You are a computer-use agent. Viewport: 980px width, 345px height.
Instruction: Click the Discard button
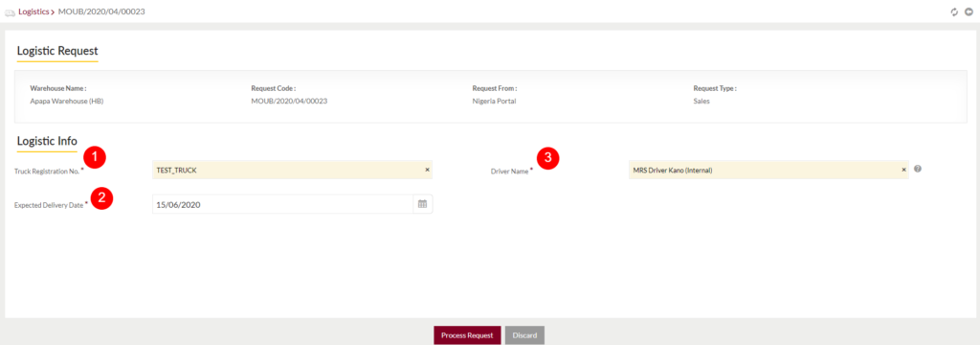525,335
